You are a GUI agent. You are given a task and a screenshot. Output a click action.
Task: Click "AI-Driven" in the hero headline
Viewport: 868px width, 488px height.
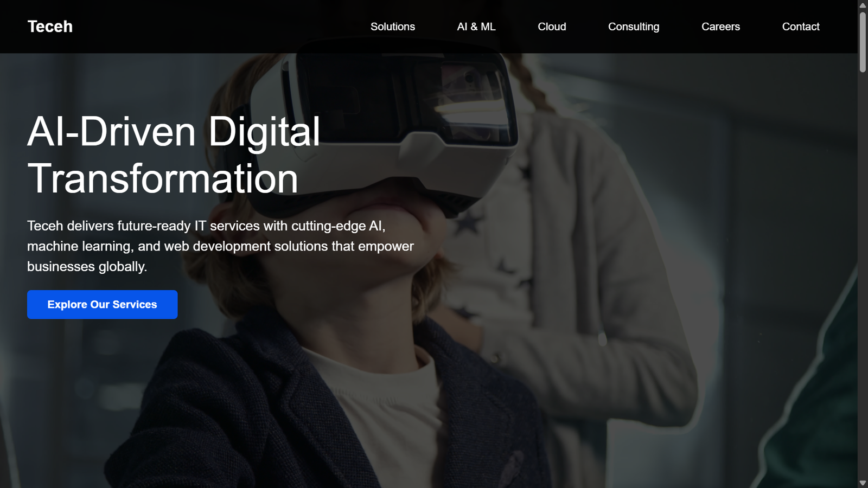click(x=111, y=132)
